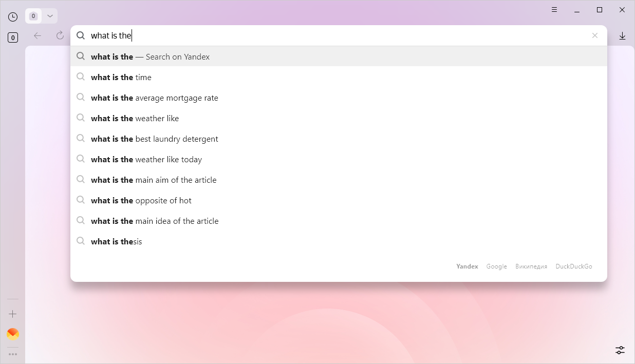This screenshot has width=635, height=364.
Task: Open the history clock icon in sidebar
Action: point(13,16)
